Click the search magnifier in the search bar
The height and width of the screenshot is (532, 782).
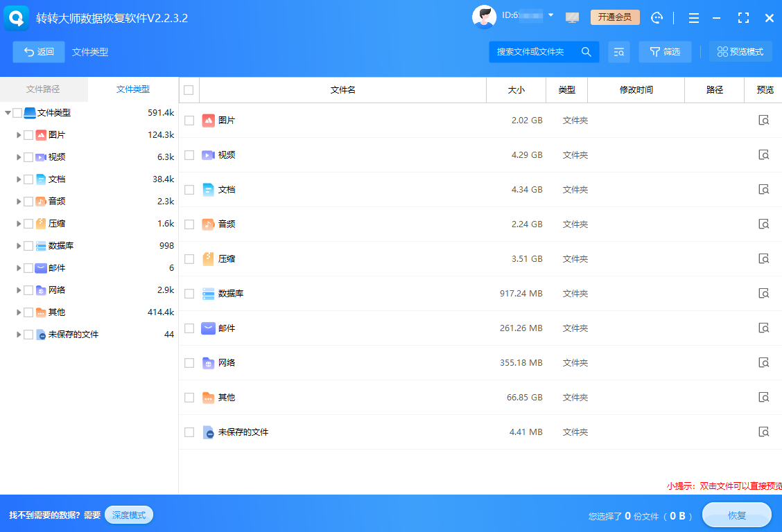click(586, 52)
